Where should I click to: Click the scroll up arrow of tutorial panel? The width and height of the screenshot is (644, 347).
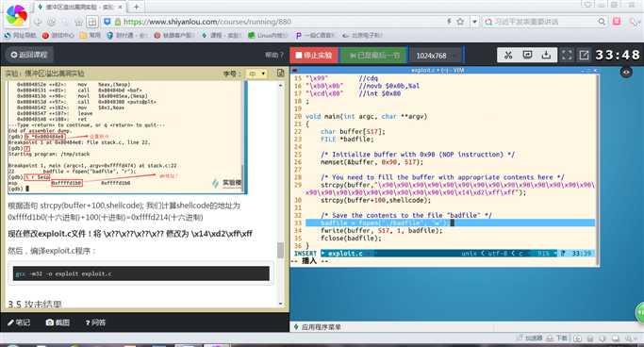coord(281,85)
